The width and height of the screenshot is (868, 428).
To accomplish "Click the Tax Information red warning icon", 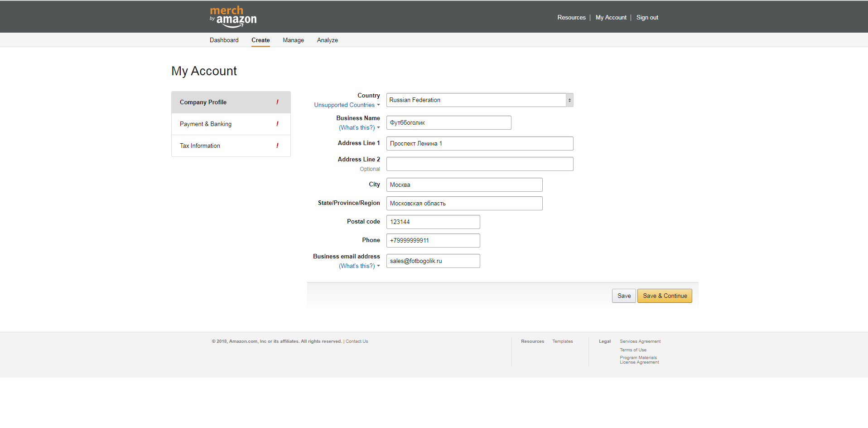I will pos(277,146).
